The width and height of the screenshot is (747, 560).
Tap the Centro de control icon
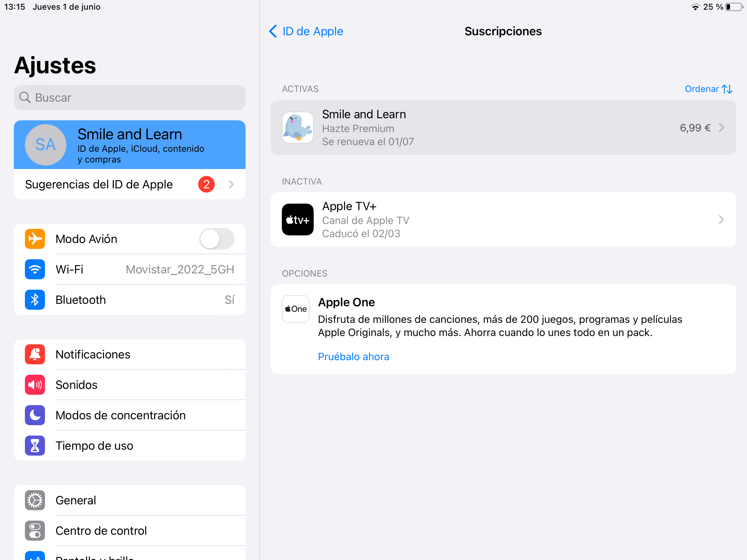(x=35, y=531)
